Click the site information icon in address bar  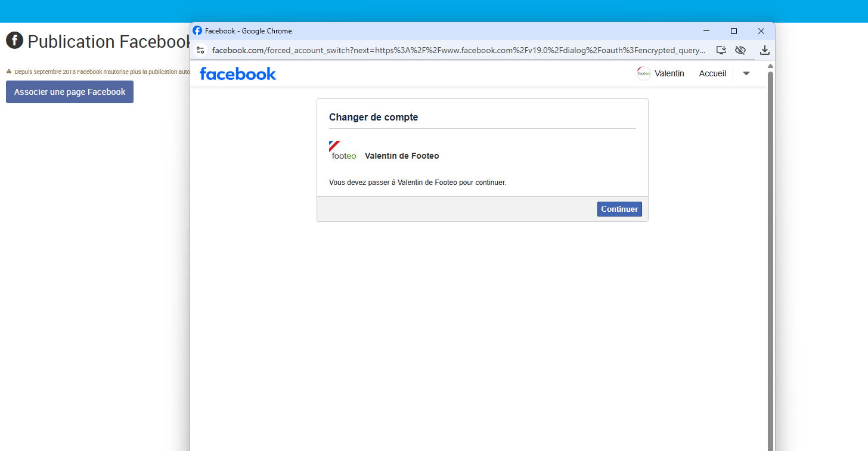tap(200, 50)
